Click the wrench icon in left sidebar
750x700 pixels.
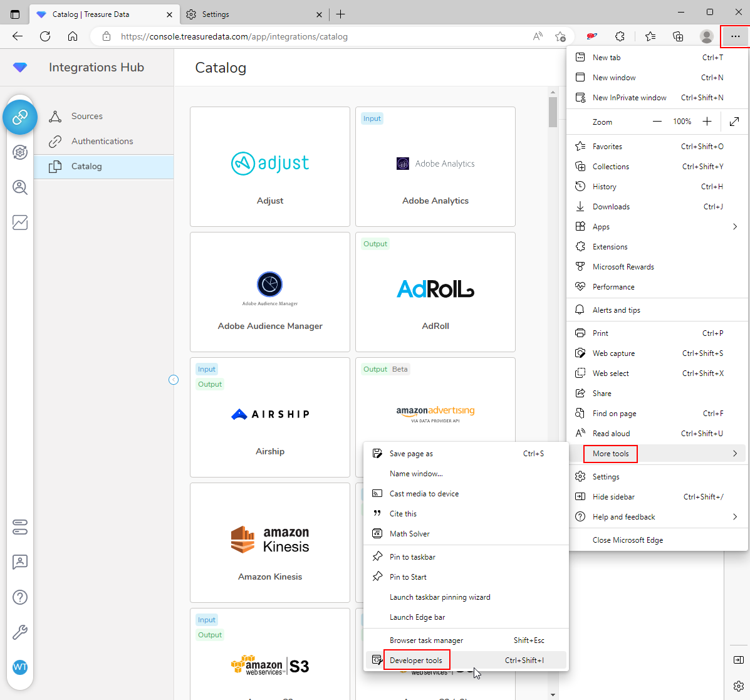click(20, 632)
